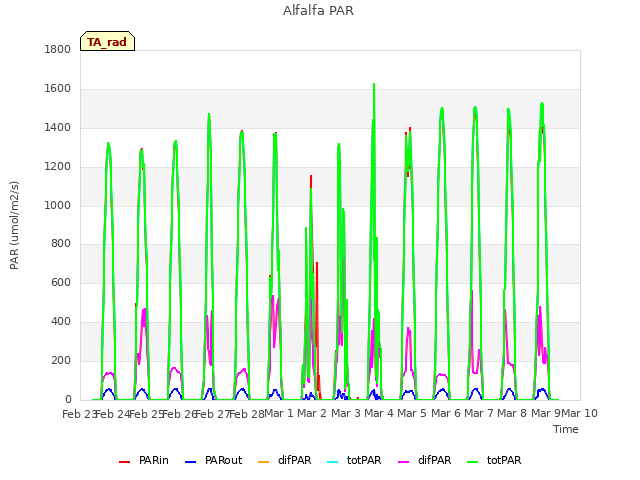
Task: Click the Mar 3 x-axis tick label
Action: [346, 413]
